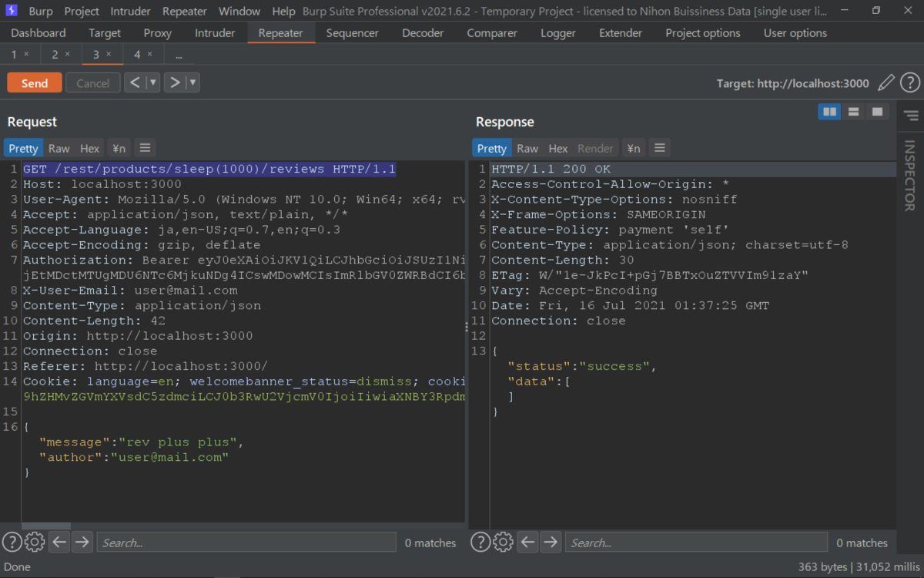
Task: Show Response in Raw view
Action: pos(527,148)
